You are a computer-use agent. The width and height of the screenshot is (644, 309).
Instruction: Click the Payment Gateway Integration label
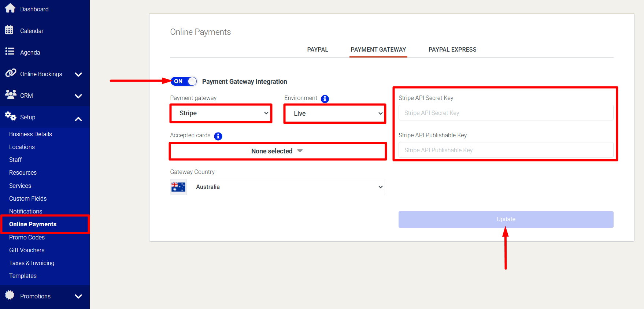(245, 82)
